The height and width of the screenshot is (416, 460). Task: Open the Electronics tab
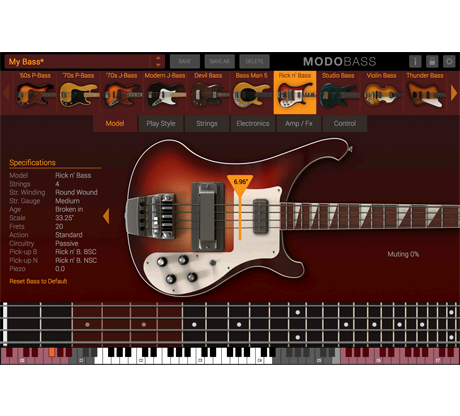pyautogui.click(x=253, y=123)
